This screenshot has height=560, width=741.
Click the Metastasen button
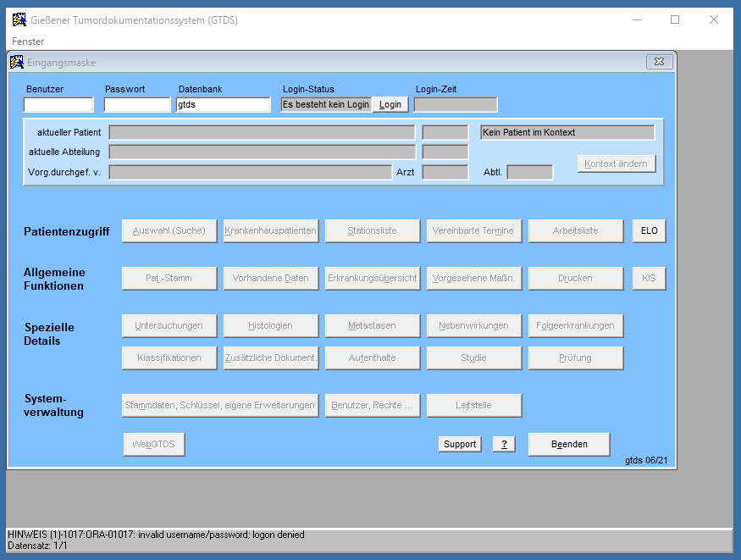pos(373,325)
